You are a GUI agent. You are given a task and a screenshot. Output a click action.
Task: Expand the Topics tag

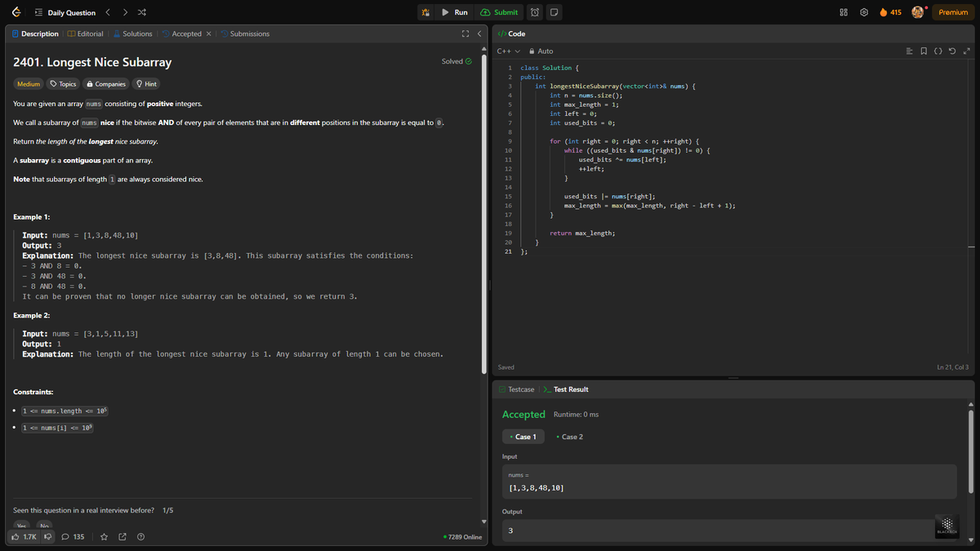(64, 84)
